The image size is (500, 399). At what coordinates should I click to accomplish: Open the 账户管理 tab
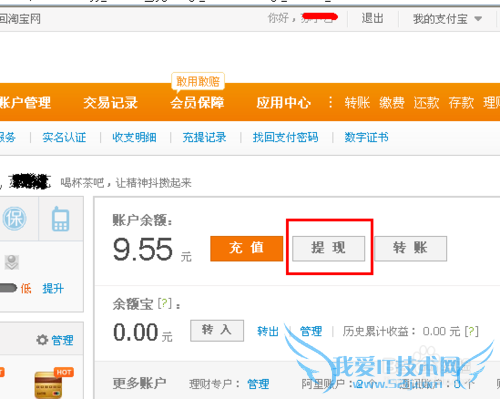click(25, 102)
